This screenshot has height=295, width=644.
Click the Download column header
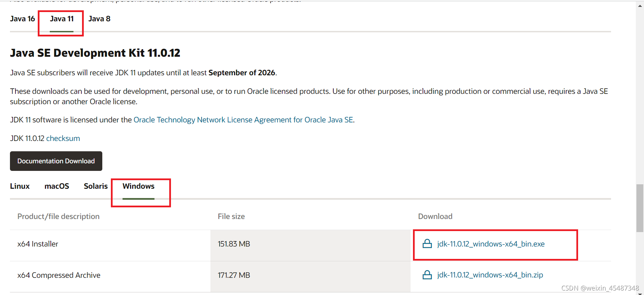435,216
